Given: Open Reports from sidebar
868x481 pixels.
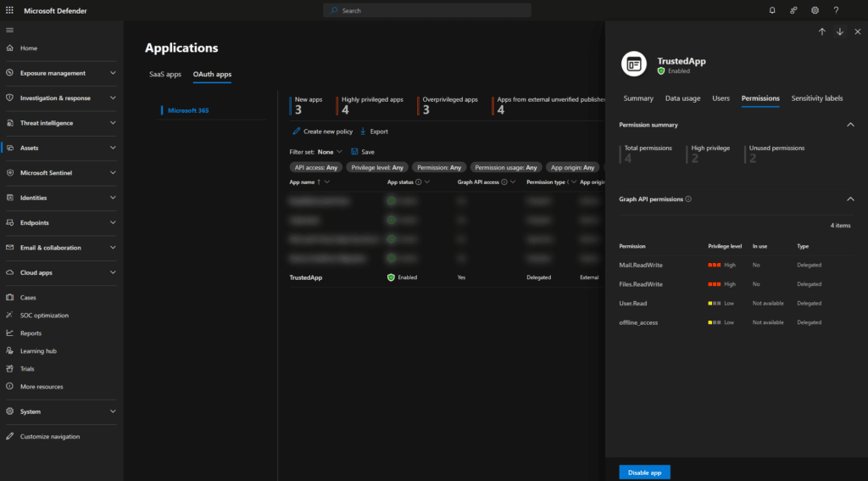Looking at the screenshot, I should click(25, 333).
